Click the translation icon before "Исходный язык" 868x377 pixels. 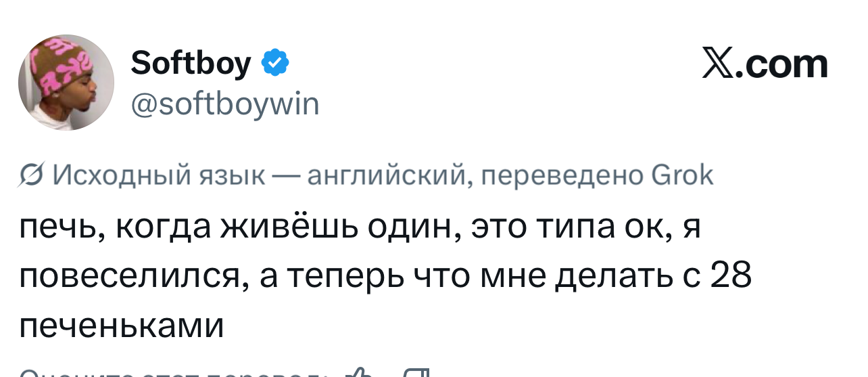pos(30,177)
